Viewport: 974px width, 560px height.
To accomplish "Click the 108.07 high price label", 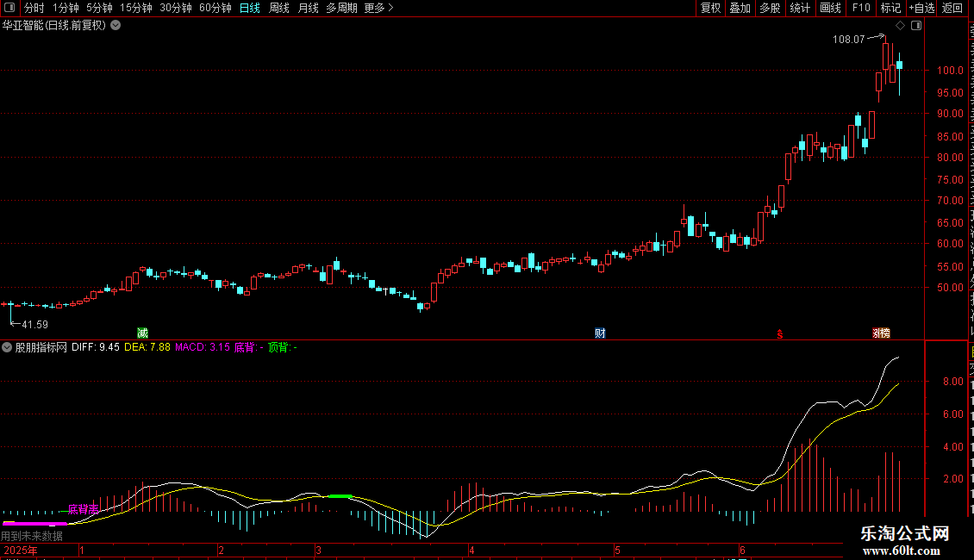I will coord(848,40).
